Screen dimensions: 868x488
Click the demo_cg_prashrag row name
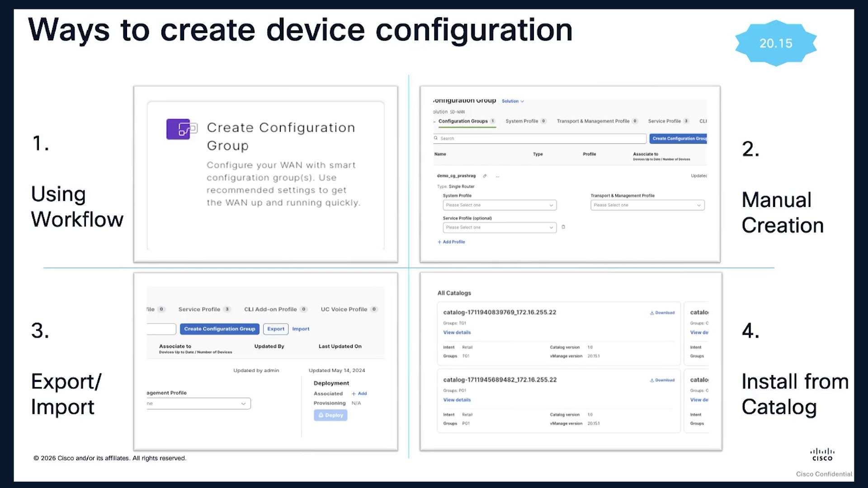[456, 176]
